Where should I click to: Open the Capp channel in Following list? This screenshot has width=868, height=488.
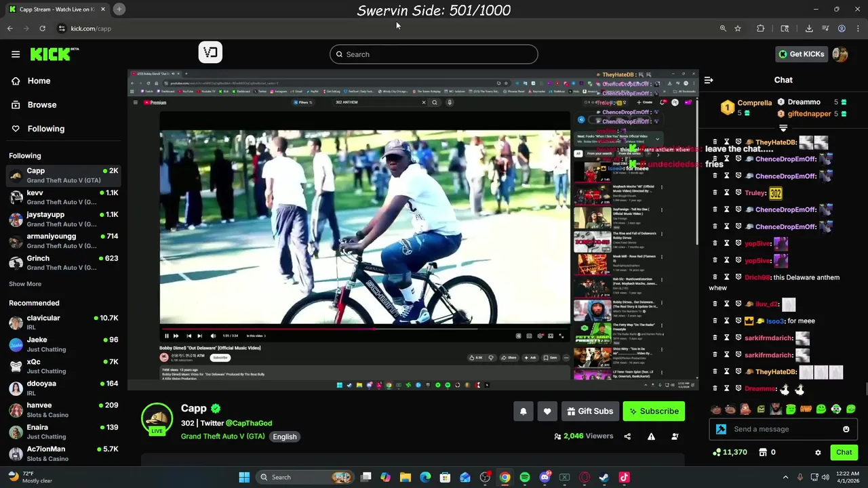pyautogui.click(x=64, y=176)
